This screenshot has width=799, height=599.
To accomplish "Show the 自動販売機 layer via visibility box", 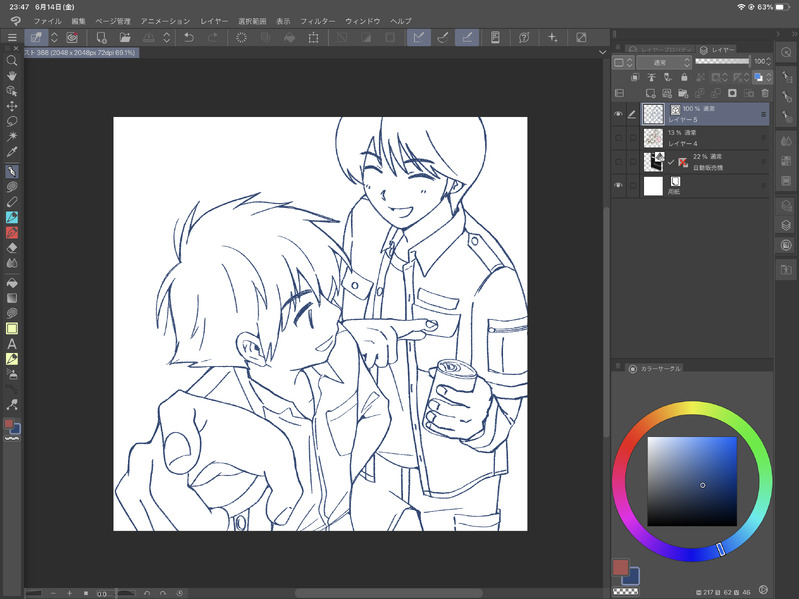I will 618,162.
